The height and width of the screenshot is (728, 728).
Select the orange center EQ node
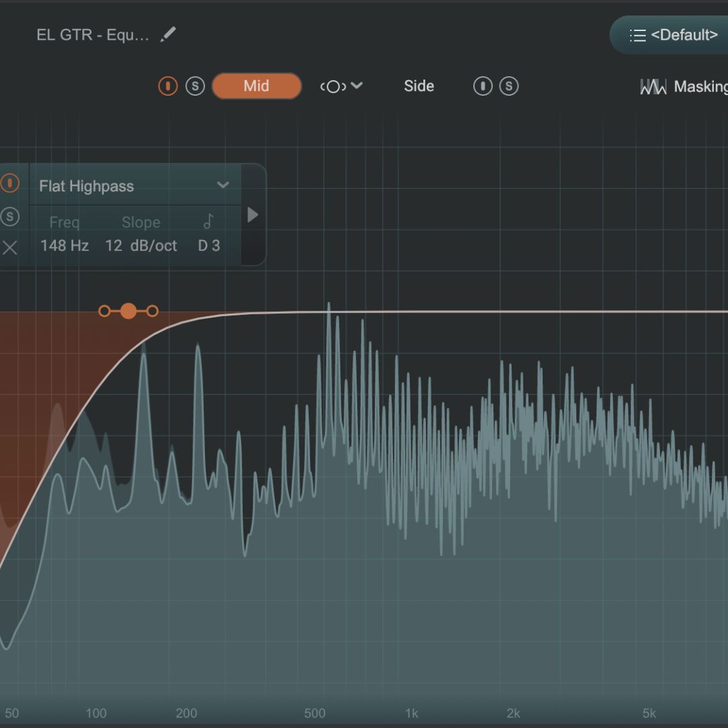128,311
